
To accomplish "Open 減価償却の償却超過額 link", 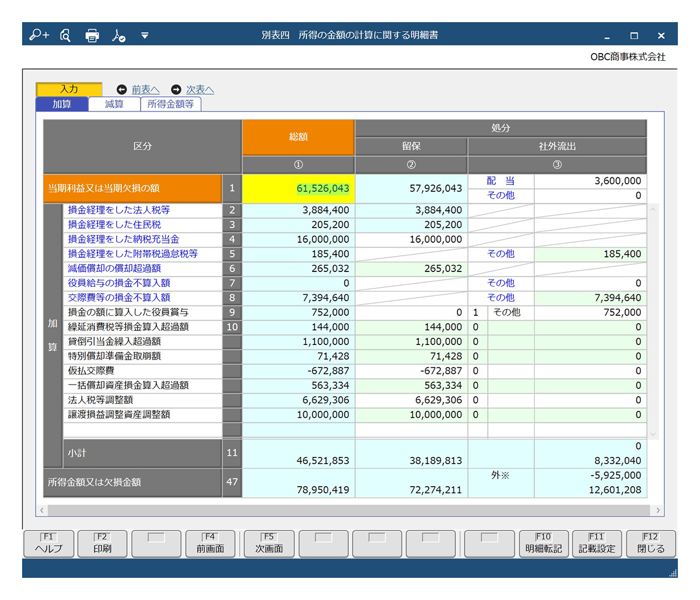I will coord(114,268).
